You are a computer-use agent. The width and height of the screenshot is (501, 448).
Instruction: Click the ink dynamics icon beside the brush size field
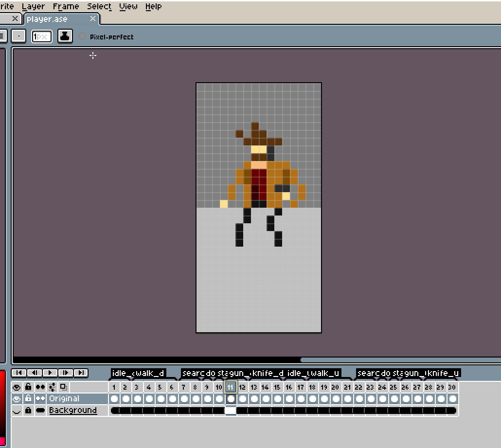pyautogui.click(x=65, y=36)
